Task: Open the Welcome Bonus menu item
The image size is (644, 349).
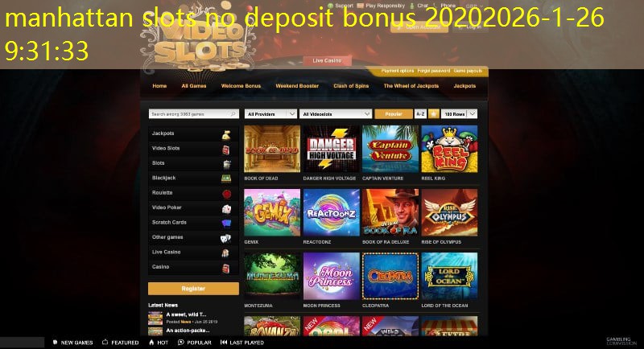Action: (241, 86)
